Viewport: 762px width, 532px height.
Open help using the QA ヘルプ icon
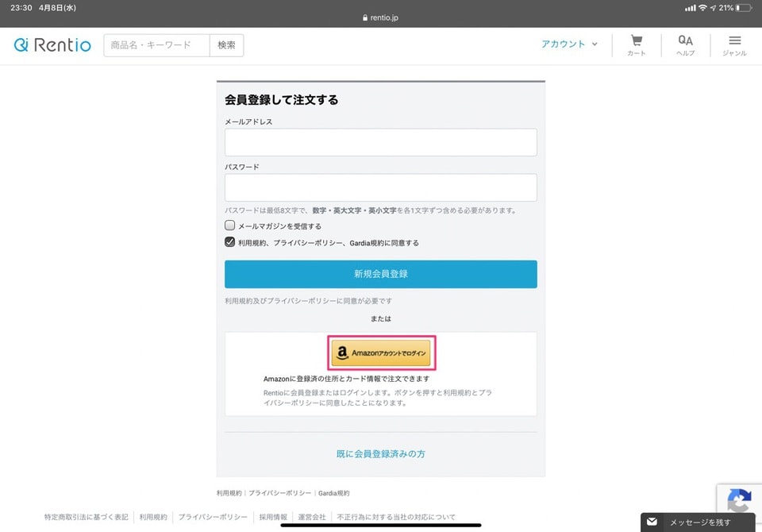[685, 44]
